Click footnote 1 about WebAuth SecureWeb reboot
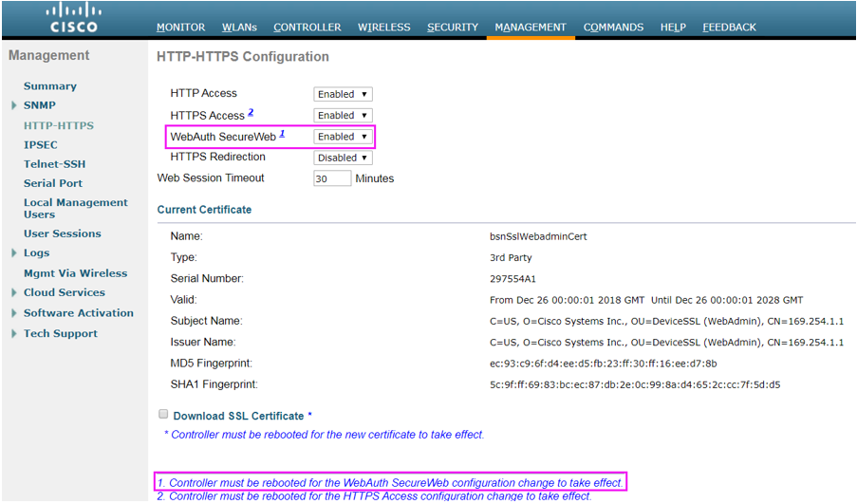Screen dimensions: 857x504 pyautogui.click(x=390, y=483)
